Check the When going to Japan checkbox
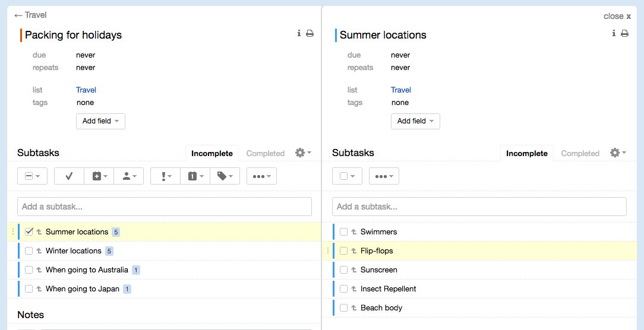This screenshot has width=644, height=330. pyautogui.click(x=29, y=289)
